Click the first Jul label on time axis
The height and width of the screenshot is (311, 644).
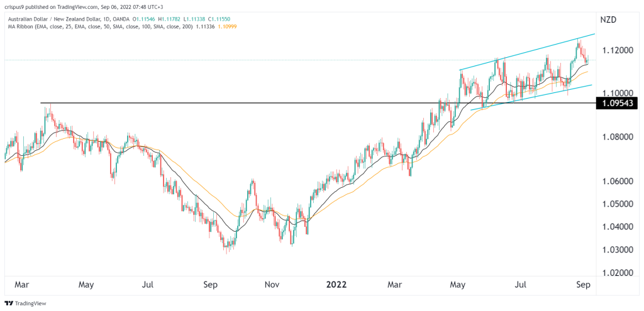click(x=148, y=285)
